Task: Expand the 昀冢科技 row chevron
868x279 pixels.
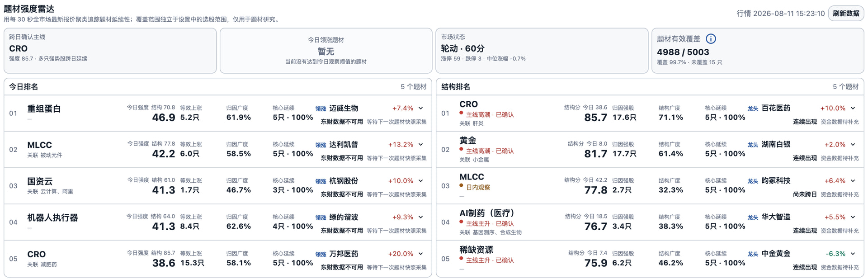Action: click(853, 180)
